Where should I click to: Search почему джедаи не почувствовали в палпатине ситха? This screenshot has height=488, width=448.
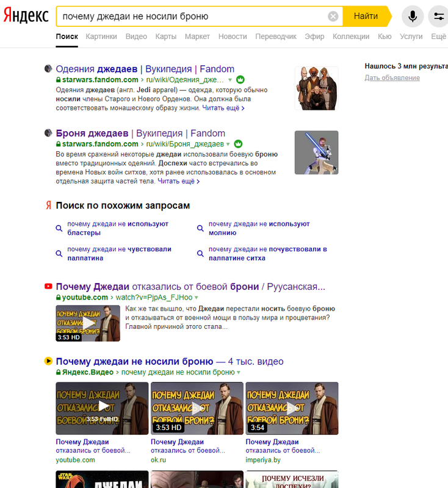(x=268, y=253)
